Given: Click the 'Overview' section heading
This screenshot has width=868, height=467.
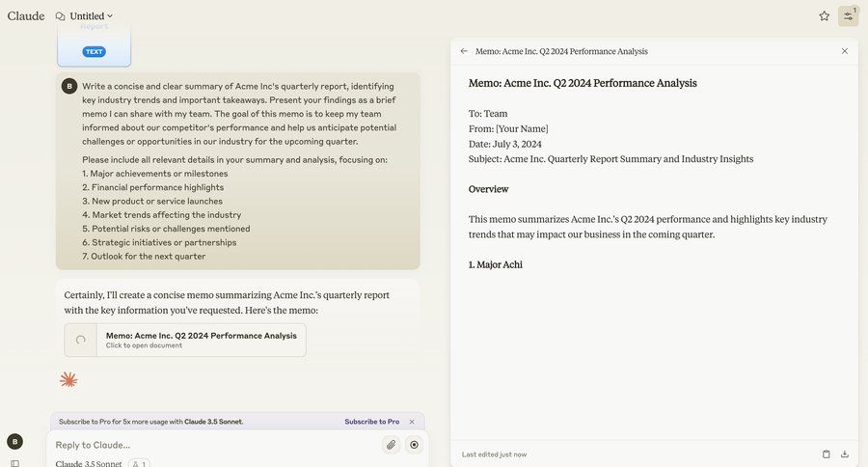Looking at the screenshot, I should click(488, 189).
